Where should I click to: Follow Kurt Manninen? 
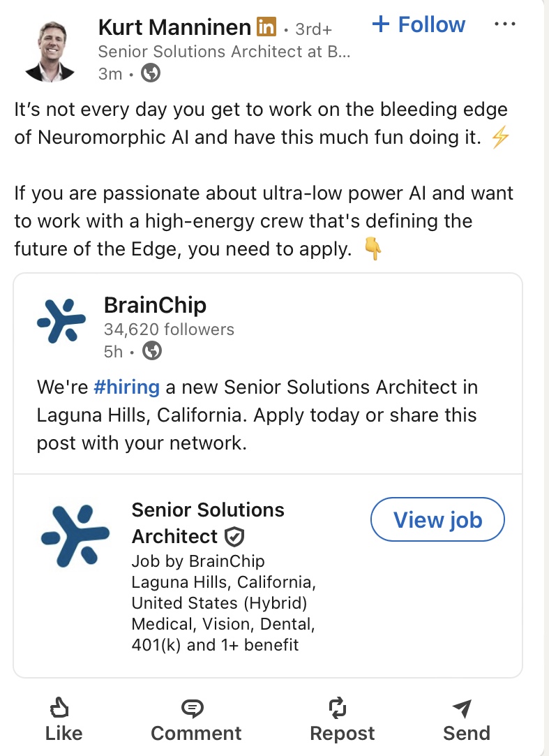coord(419,25)
